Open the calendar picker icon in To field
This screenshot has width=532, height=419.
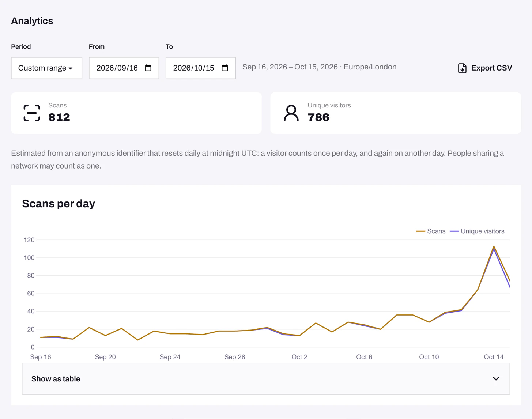(x=225, y=68)
